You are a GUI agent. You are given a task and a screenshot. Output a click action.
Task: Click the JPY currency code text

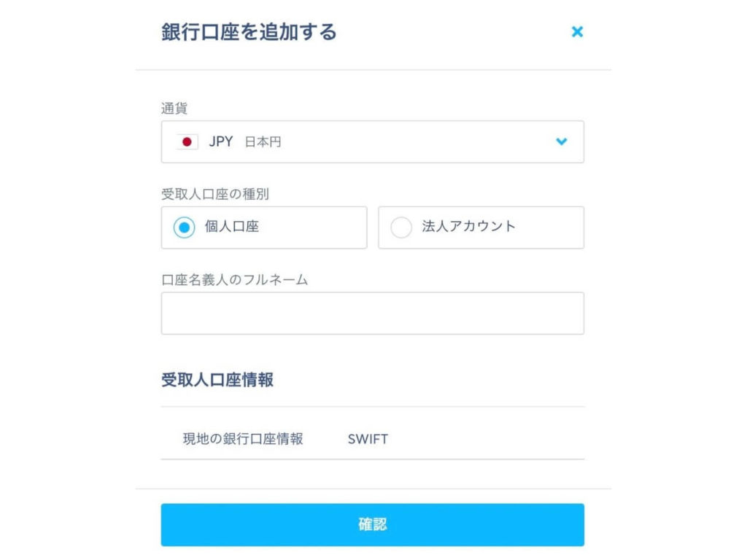221,142
